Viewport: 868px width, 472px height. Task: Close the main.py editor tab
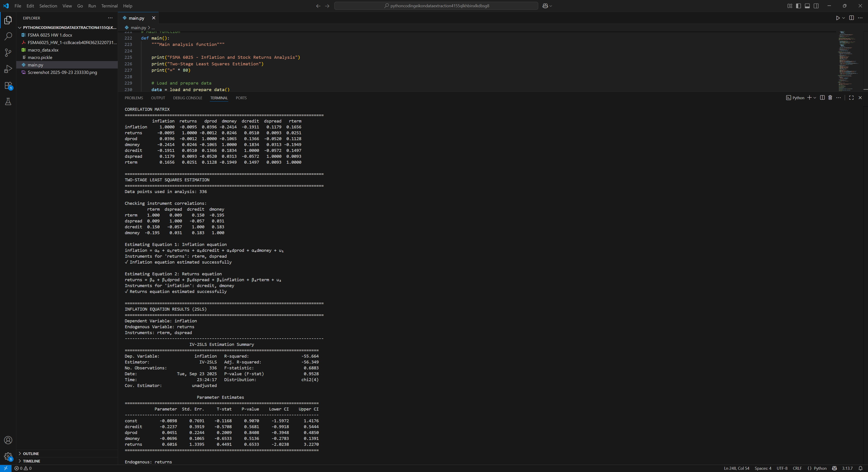[154, 18]
